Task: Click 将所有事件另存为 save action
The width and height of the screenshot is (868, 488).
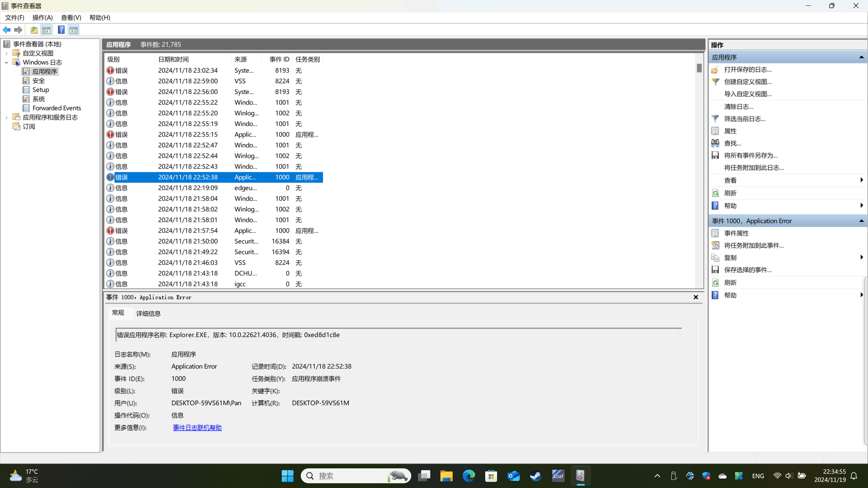Action: pos(751,156)
